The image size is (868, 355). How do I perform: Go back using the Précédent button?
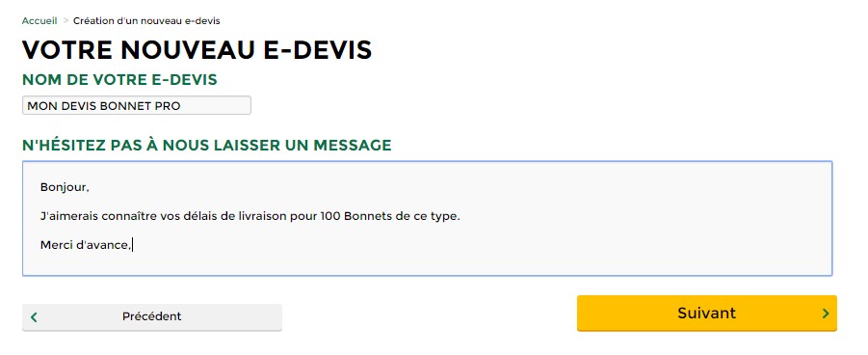[152, 316]
